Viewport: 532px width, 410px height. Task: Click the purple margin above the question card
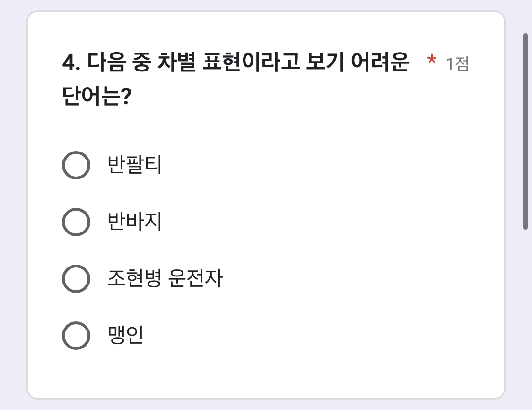tap(265, 5)
